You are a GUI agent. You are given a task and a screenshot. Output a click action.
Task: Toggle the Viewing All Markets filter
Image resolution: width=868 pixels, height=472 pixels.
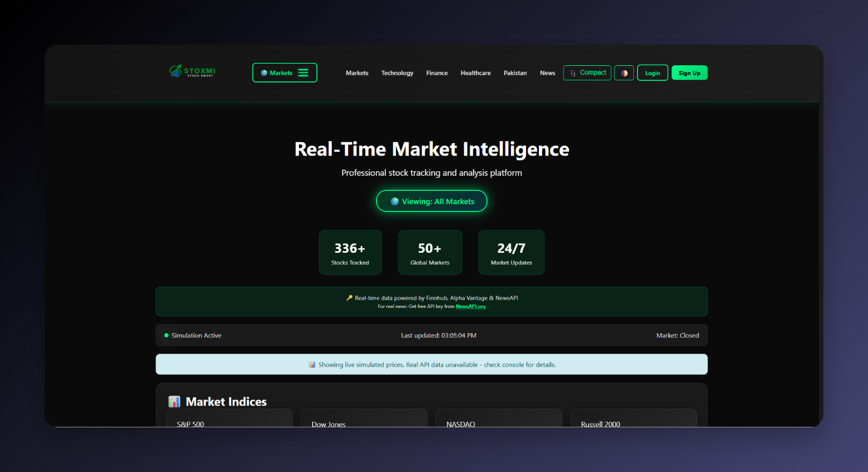pyautogui.click(x=432, y=201)
